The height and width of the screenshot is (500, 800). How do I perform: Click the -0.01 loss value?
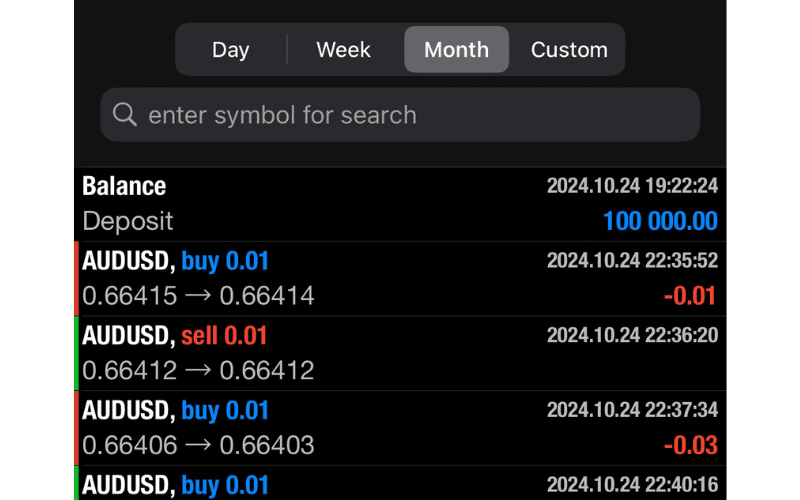pos(690,296)
